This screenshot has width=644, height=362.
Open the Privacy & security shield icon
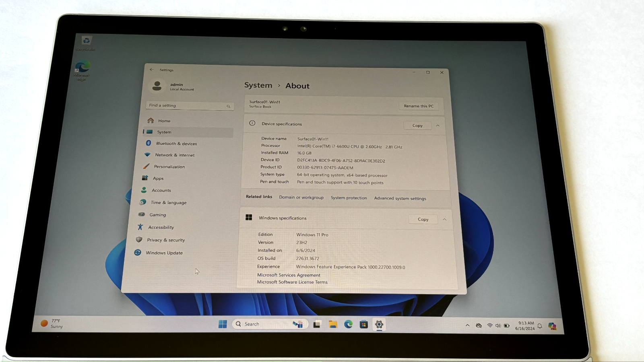coord(140,240)
